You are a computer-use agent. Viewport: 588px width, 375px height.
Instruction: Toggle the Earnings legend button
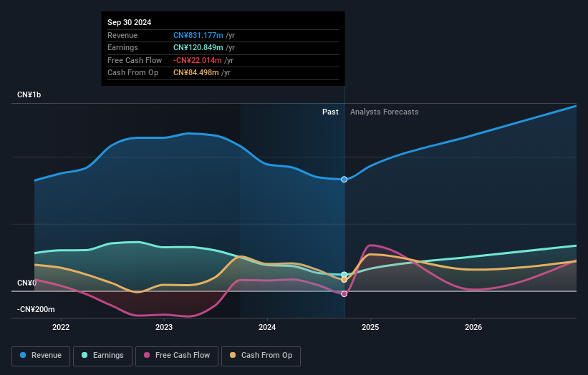click(102, 356)
